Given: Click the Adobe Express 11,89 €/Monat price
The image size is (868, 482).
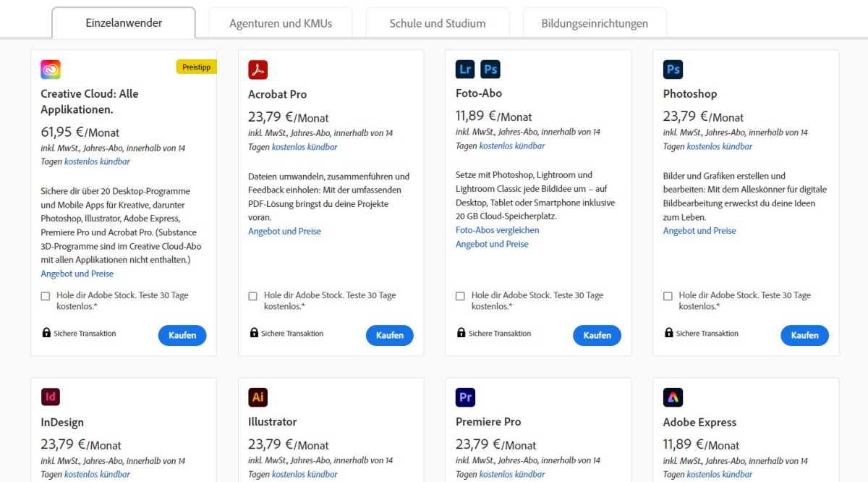Looking at the screenshot, I should (702, 444).
